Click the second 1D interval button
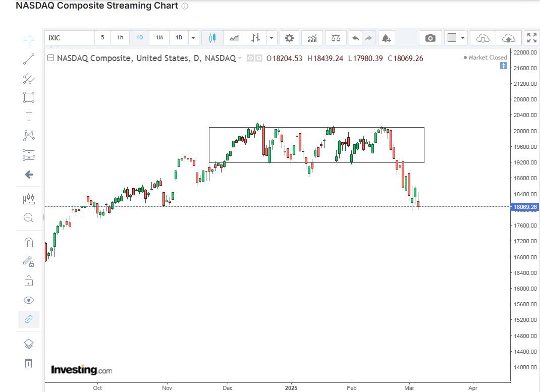Image resolution: width=540 pixels, height=392 pixels. click(179, 38)
